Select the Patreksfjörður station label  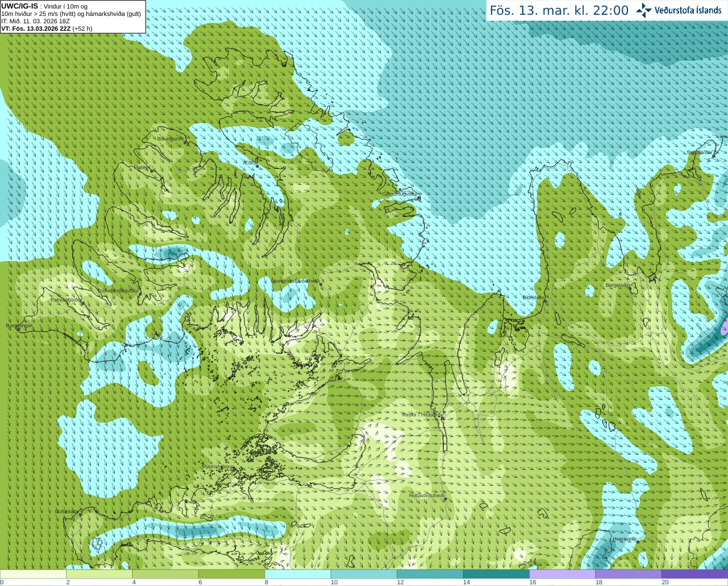click(x=67, y=299)
